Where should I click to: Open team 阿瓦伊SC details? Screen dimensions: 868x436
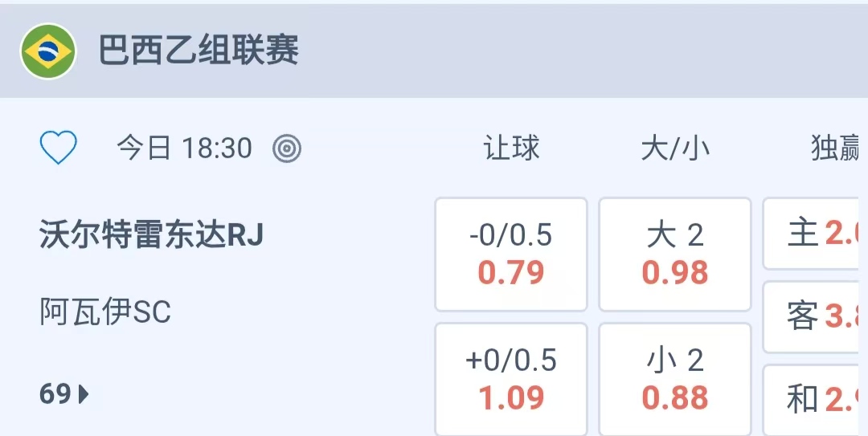pos(105,312)
